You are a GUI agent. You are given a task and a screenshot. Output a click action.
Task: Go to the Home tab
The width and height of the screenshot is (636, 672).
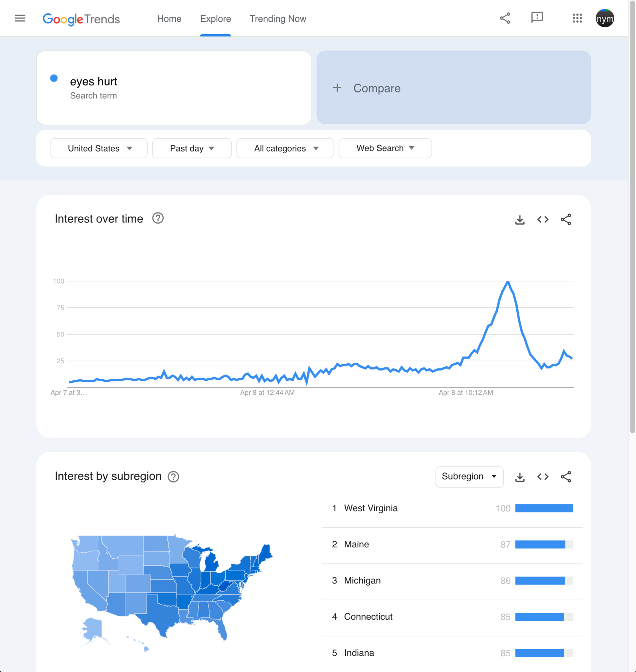point(169,19)
